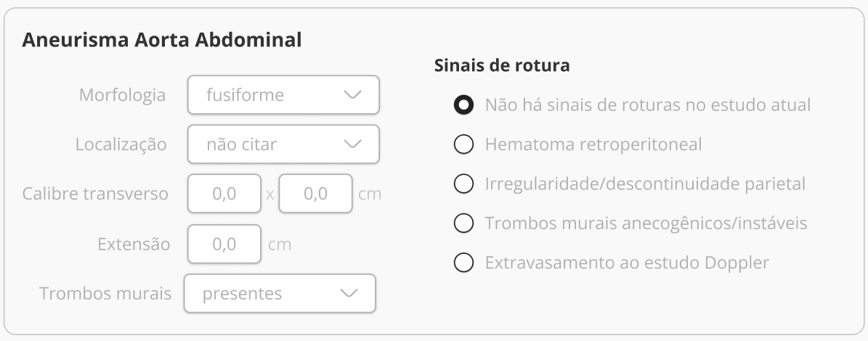Screen dimensions: 868x341
Task: Click the first Calibre transverso input field
Action: click(224, 194)
